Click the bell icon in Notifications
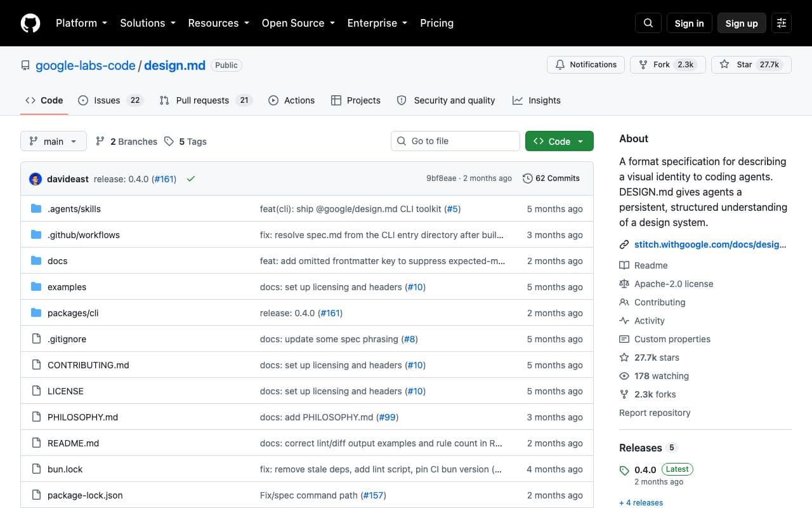Viewport: 812px width, 508px height. click(560, 65)
